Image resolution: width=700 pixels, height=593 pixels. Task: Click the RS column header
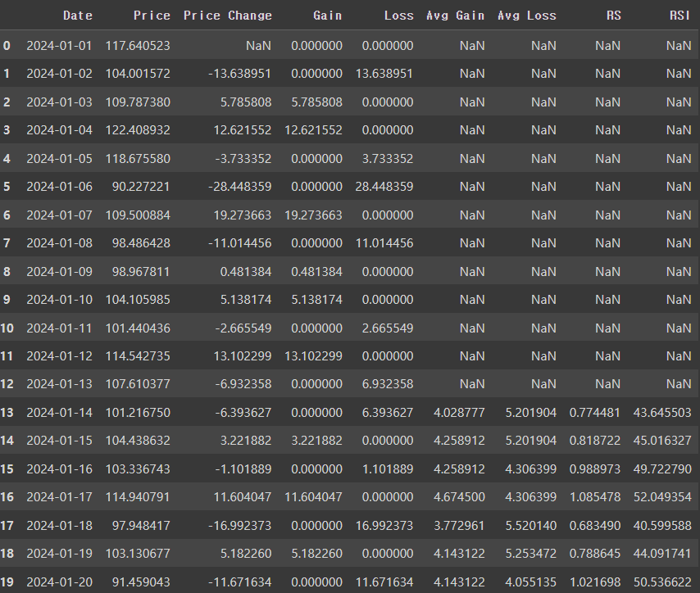point(613,16)
